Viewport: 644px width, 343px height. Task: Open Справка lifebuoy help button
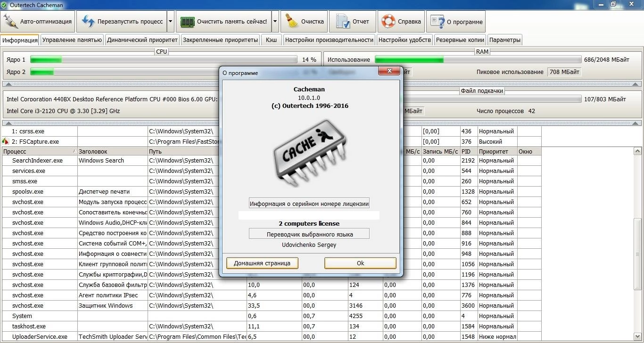(x=401, y=22)
